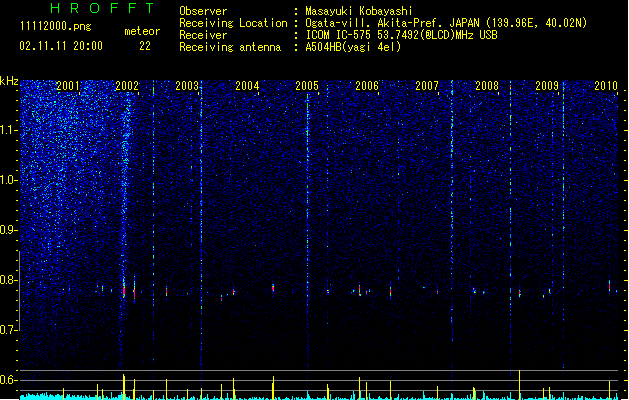Click the 'Receiving antenna' label
Screen dimensions: 629x400
click(230, 47)
